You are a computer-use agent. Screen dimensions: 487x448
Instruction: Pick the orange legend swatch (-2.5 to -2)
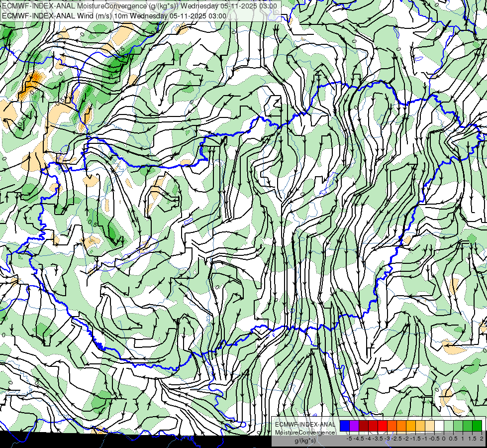pyautogui.click(x=401, y=426)
